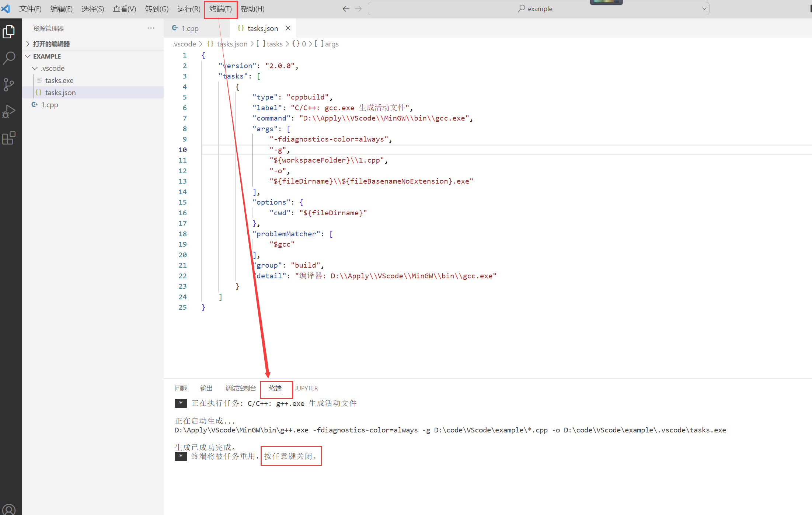The image size is (812, 515).
Task: Click the args breadcrumb segment
Action: point(332,44)
